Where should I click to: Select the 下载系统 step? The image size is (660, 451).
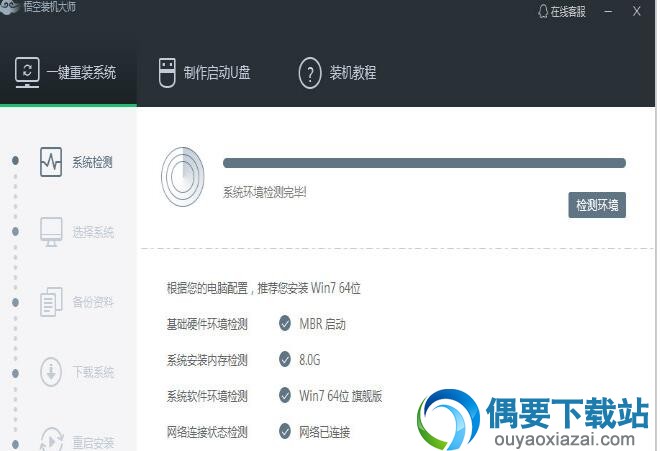pos(76,372)
